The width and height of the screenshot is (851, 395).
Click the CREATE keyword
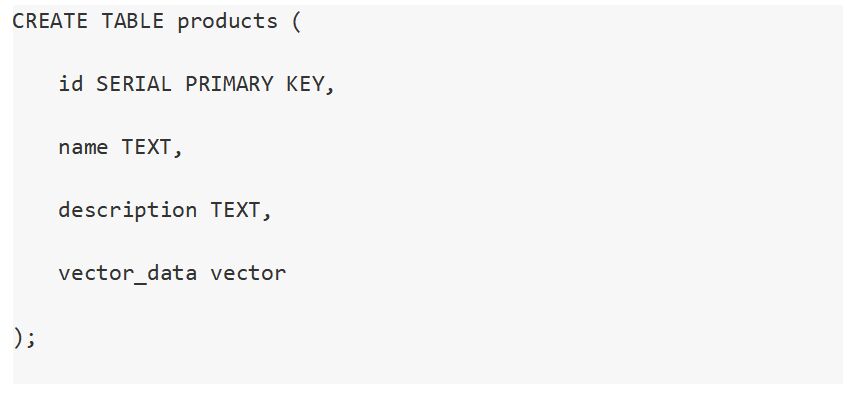pos(50,21)
